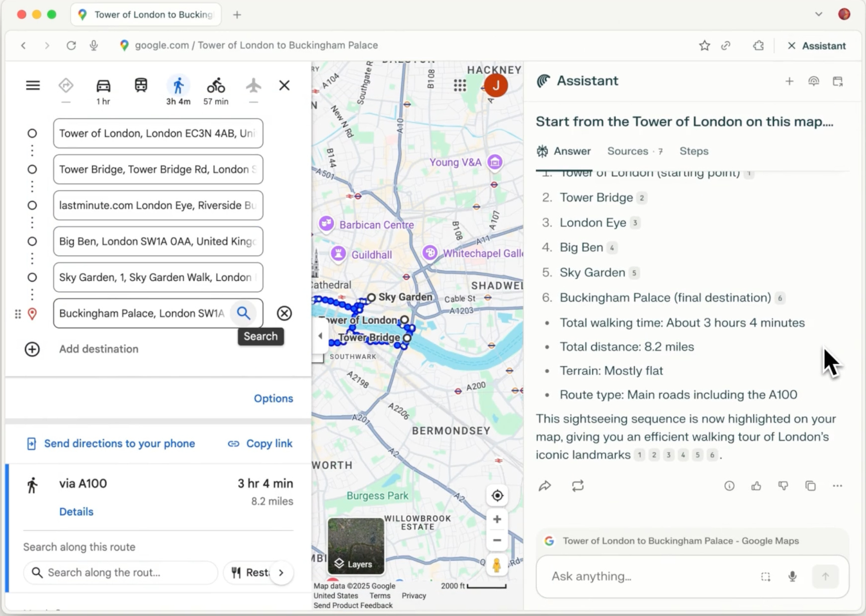Remove the Buckingham Palace destination

coord(284,313)
